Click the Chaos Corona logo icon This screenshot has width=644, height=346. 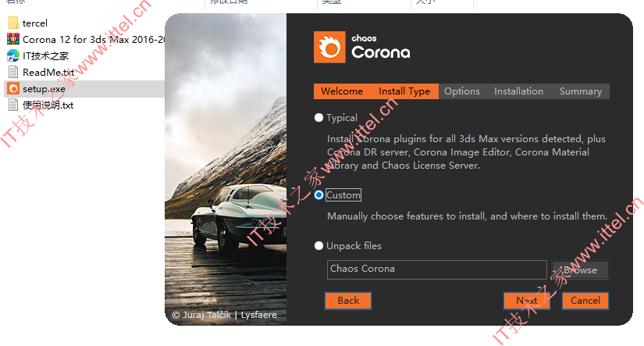coord(329,48)
